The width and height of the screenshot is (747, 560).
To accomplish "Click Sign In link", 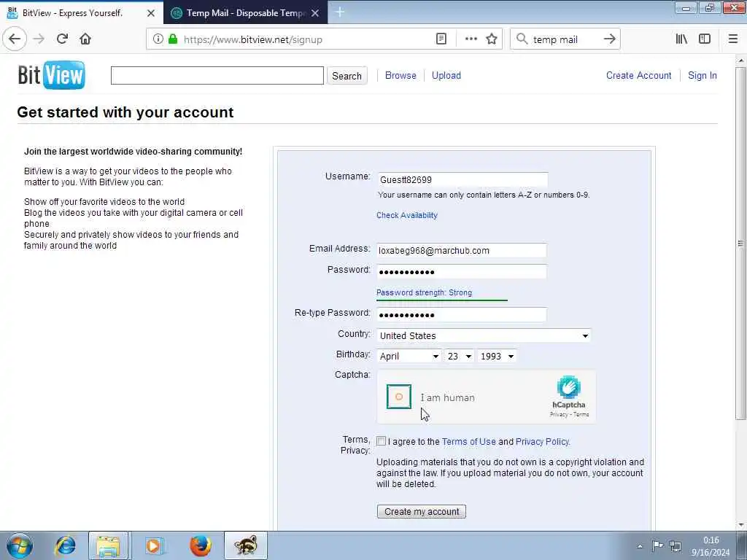I will (x=703, y=75).
